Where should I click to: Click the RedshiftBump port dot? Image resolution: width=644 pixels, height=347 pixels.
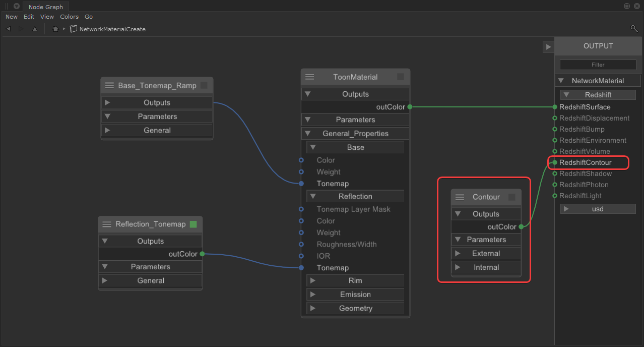(555, 129)
